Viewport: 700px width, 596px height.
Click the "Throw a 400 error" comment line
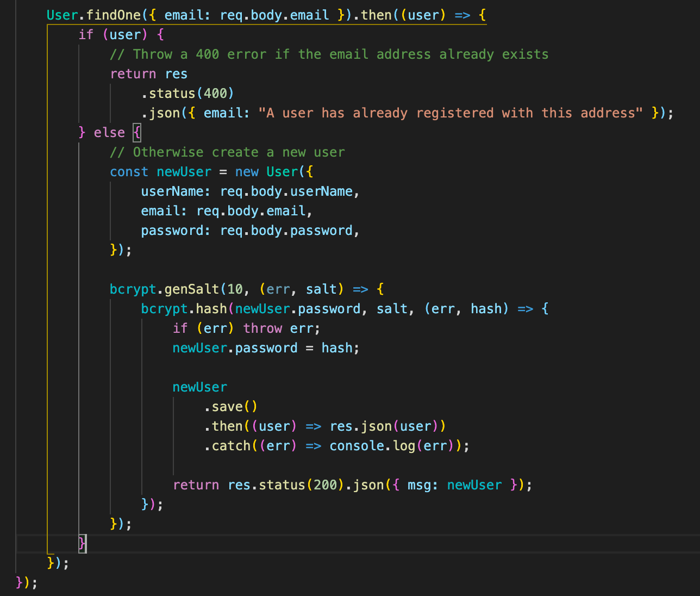click(x=329, y=54)
